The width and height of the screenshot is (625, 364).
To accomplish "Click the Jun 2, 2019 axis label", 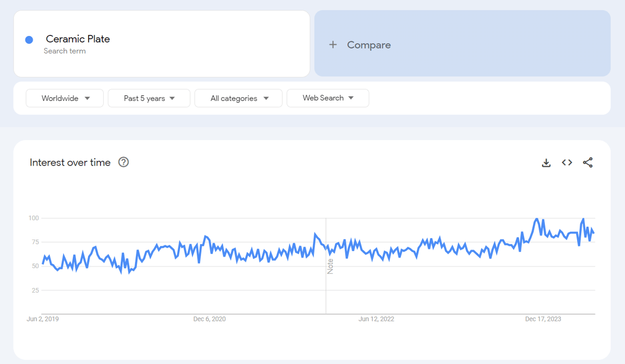I will pos(43,319).
